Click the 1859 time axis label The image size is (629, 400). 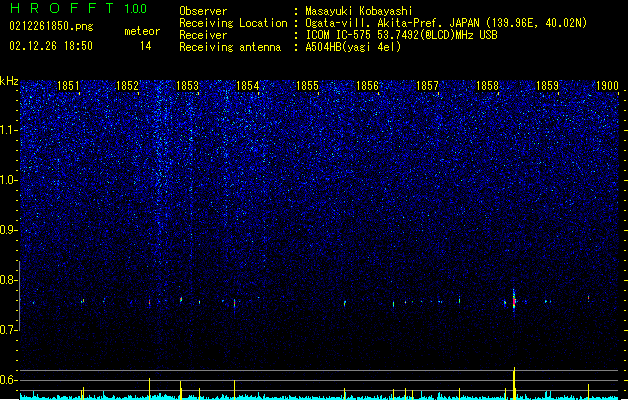tap(547, 86)
